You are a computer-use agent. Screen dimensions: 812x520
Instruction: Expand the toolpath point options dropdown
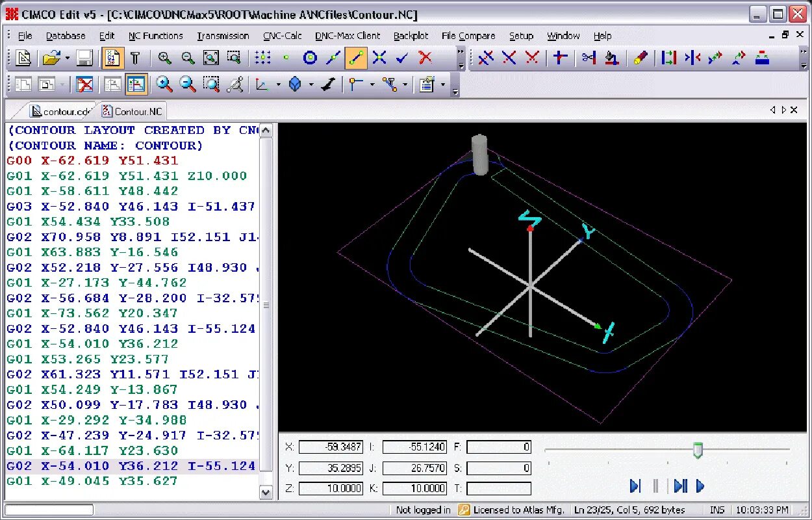pos(372,84)
